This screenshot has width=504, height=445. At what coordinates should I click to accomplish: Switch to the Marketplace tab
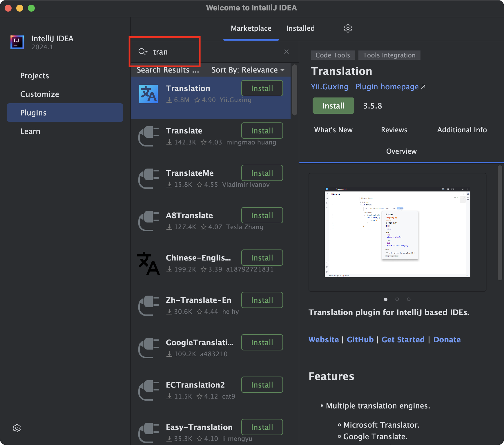(251, 28)
